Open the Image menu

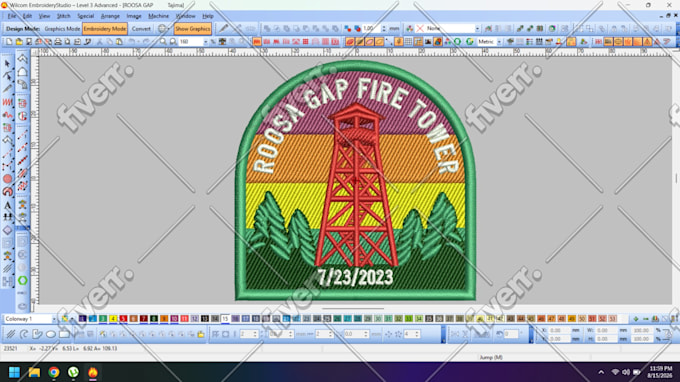134,16
